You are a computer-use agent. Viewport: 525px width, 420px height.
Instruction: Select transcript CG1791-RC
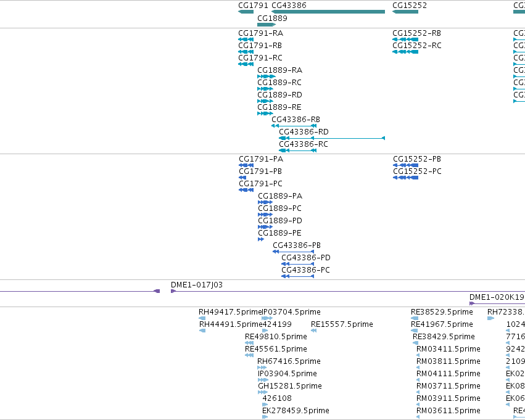click(x=260, y=58)
